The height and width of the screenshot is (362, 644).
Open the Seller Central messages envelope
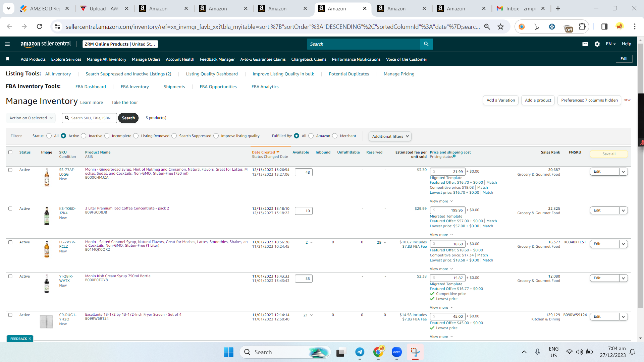click(x=585, y=44)
